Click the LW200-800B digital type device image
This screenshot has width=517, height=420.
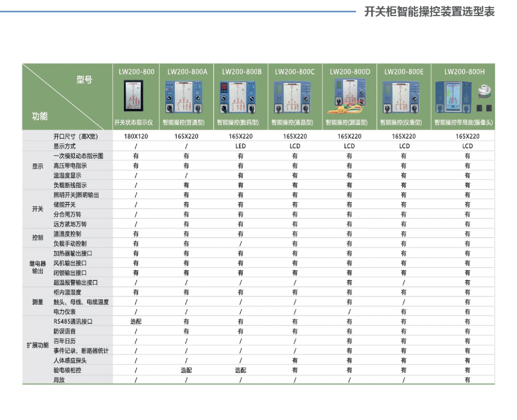coord(238,97)
